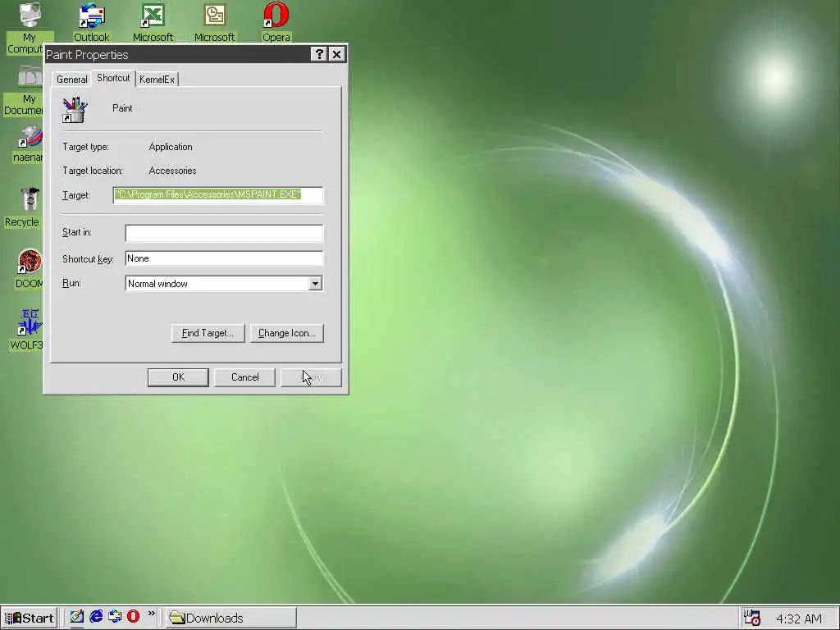The image size is (840, 630).
Task: Expand the quick launch overflow chevron
Action: point(152,614)
